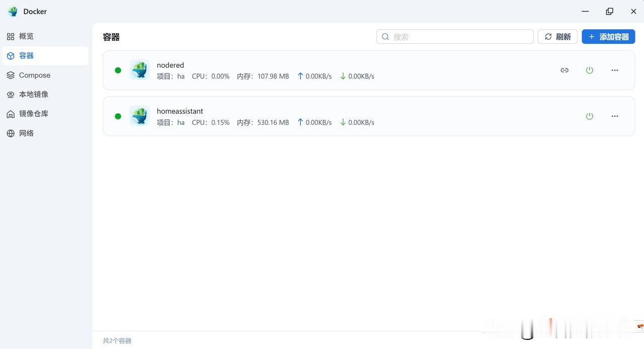Click homeassistant download speed arrow
644x349 pixels.
pyautogui.click(x=343, y=122)
